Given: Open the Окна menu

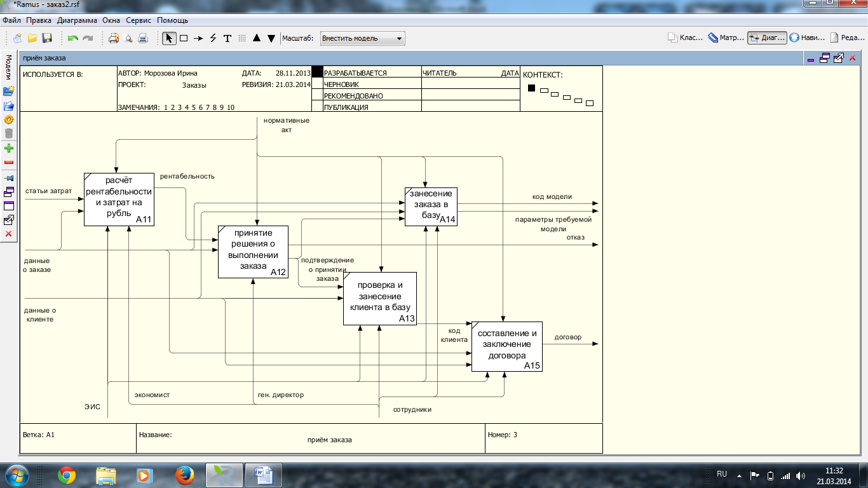Looking at the screenshot, I should [112, 20].
